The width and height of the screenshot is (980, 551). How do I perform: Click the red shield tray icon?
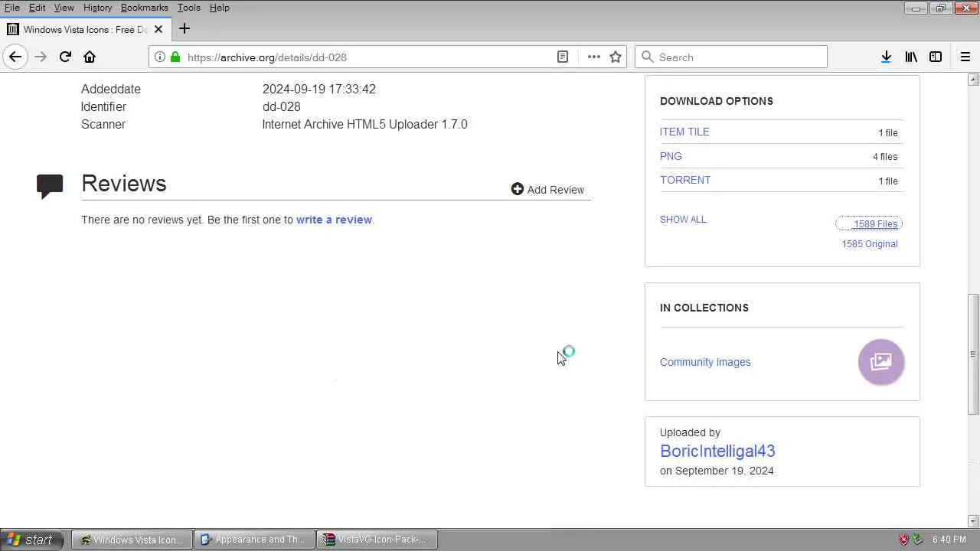coord(903,540)
